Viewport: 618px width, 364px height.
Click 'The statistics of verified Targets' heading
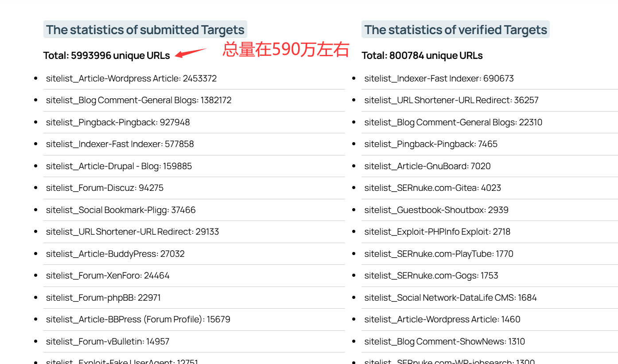[455, 30]
